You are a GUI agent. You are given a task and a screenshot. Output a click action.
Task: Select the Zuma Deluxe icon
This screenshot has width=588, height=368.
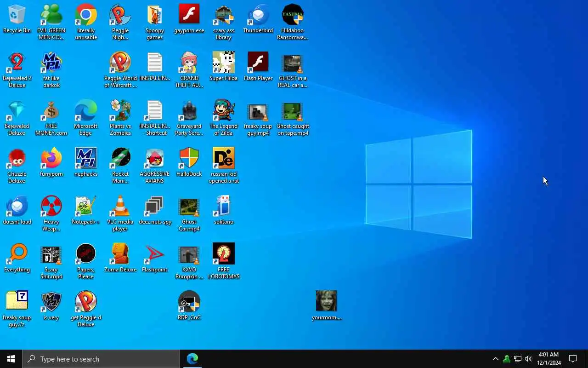120,254
